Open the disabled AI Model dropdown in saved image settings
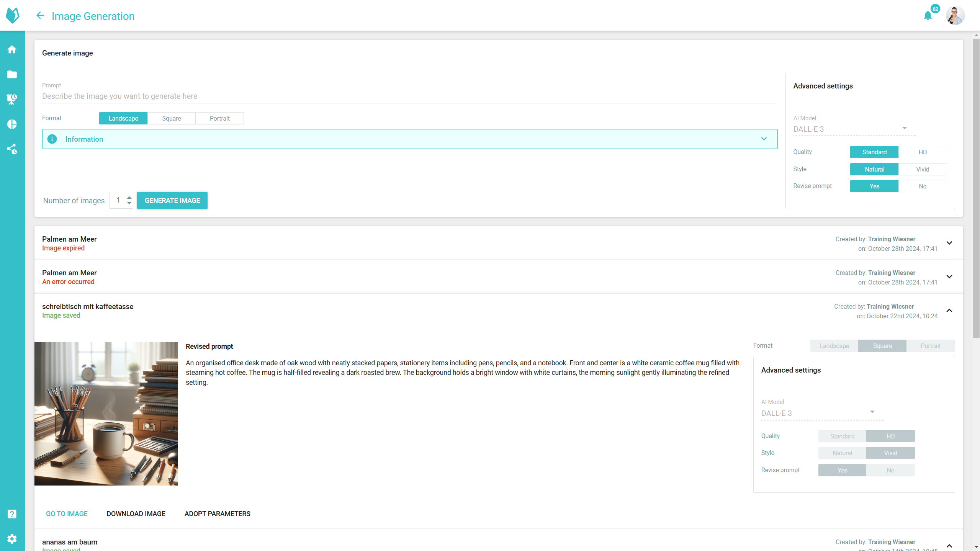The image size is (980, 551). [822, 413]
